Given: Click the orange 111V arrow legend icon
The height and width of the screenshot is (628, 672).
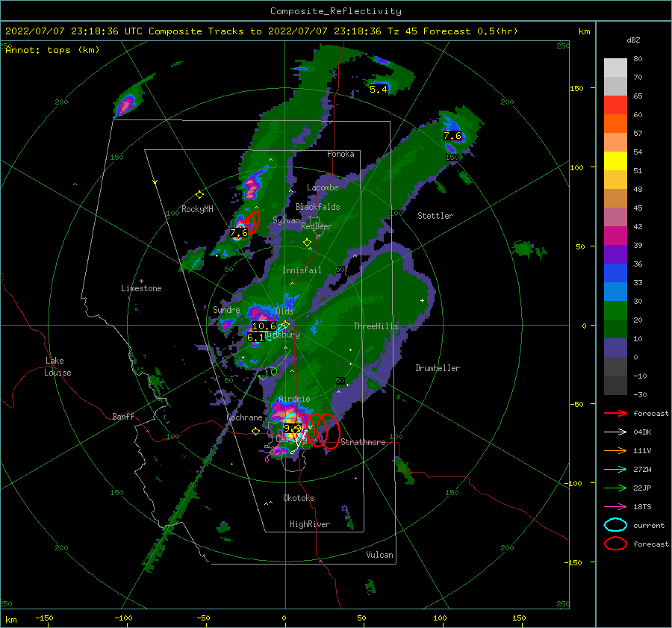Looking at the screenshot, I should (x=615, y=450).
